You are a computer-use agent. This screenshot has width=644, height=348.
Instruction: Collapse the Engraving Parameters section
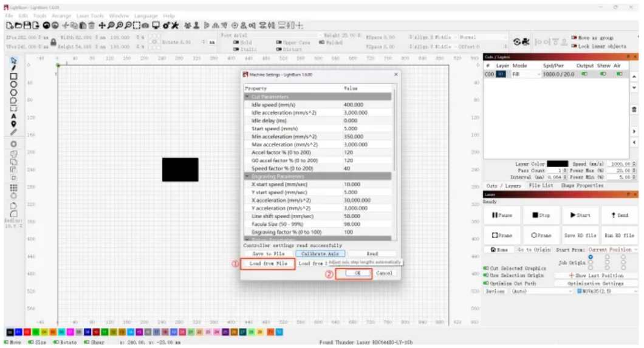(247, 176)
